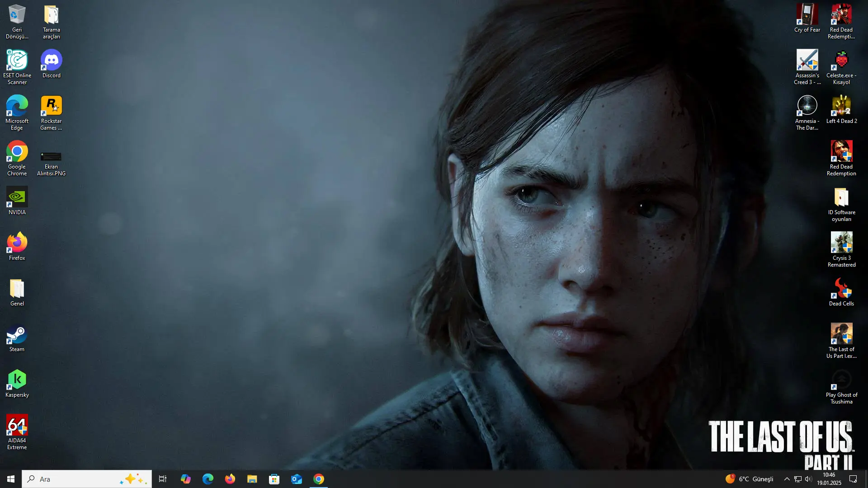Viewport: 868px width, 488px height.
Task: Select the ID Software oyunları folder
Action: [841, 204]
